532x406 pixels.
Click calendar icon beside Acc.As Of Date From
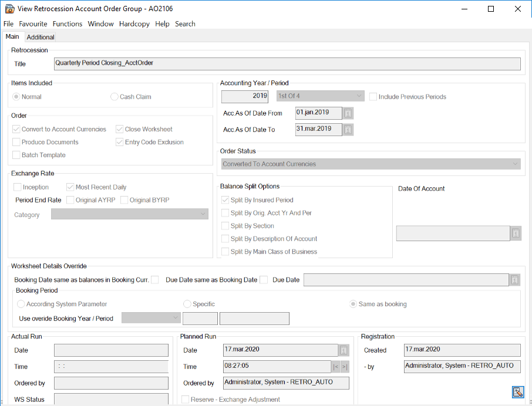(348, 113)
